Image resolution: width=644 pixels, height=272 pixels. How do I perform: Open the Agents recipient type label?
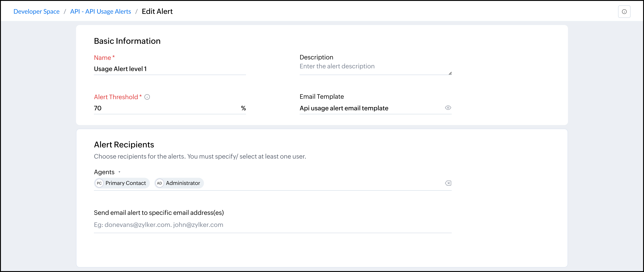point(104,172)
